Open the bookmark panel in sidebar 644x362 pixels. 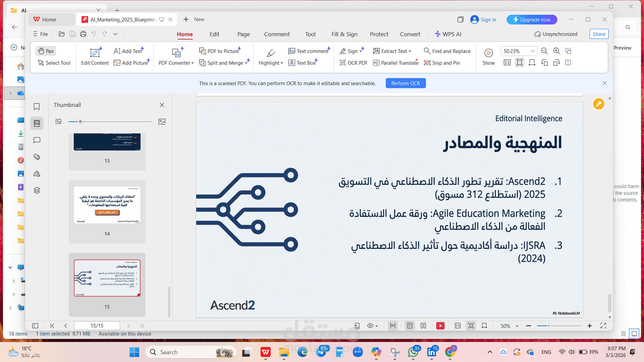coord(37,107)
